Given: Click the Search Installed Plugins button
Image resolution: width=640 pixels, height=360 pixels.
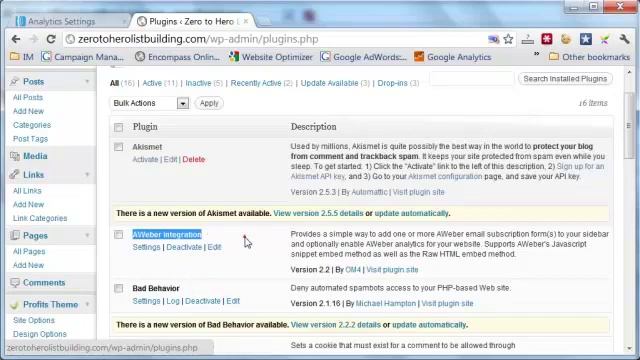Looking at the screenshot, I should [565, 79].
